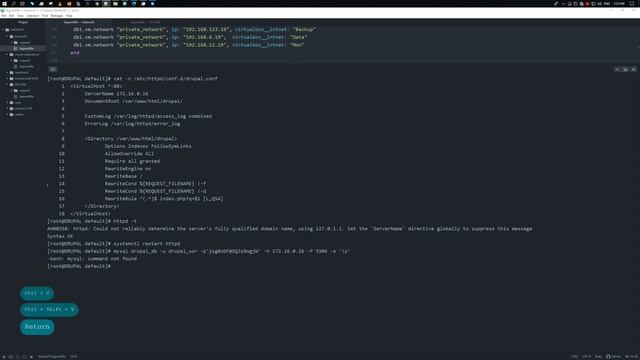Add a new terminal with the status bar plus icon
The height and width of the screenshot is (360, 640).
pos(4,356)
